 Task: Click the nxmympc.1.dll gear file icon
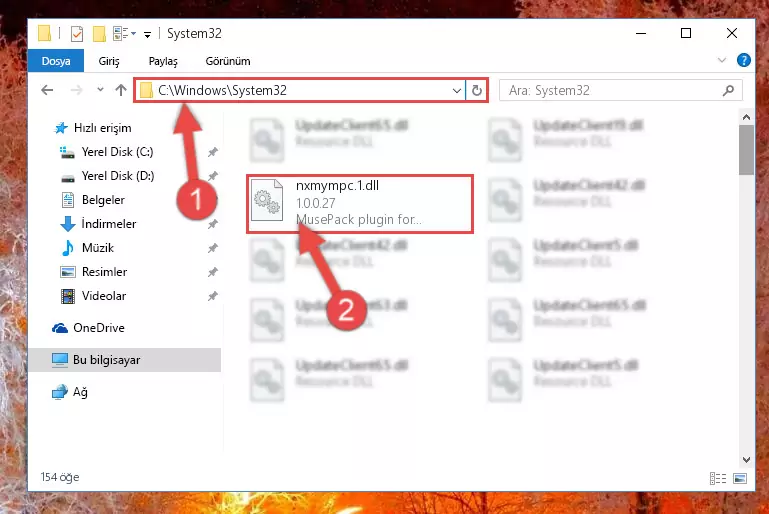coord(267,201)
